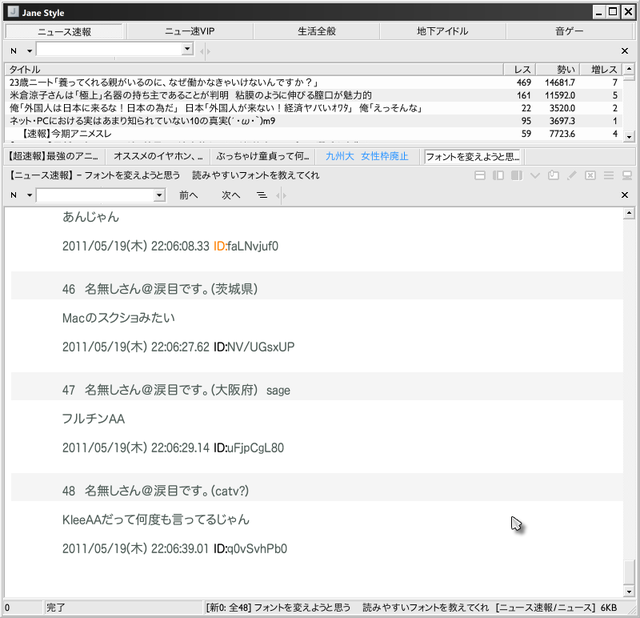The height and width of the screenshot is (618, 640).
Task: Open the オススメのイヤホン thread tab
Action: coord(158,156)
